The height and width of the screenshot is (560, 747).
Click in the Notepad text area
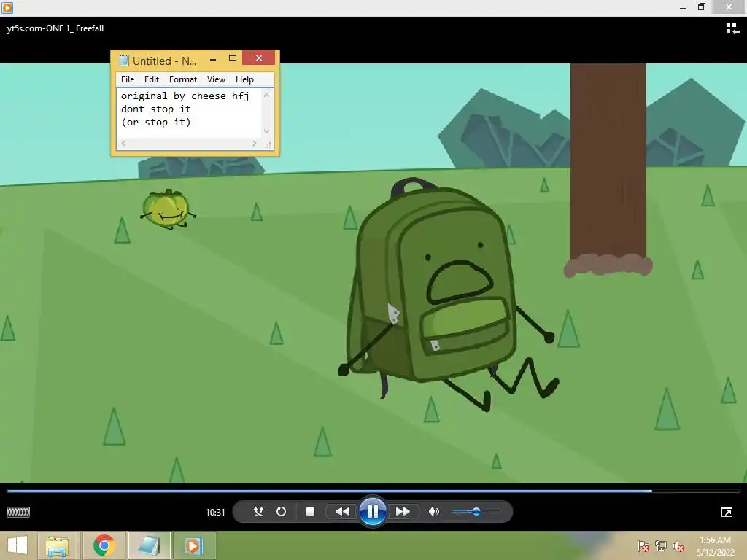[x=189, y=113]
